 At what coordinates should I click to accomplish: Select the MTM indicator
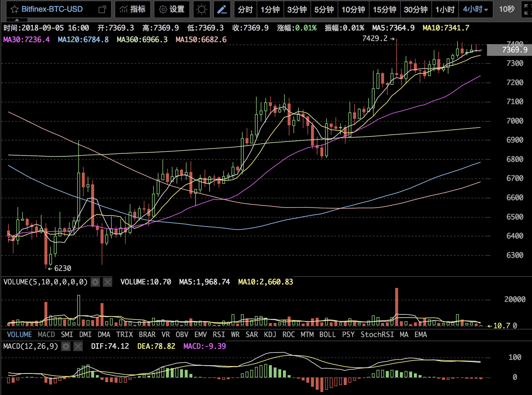point(307,334)
